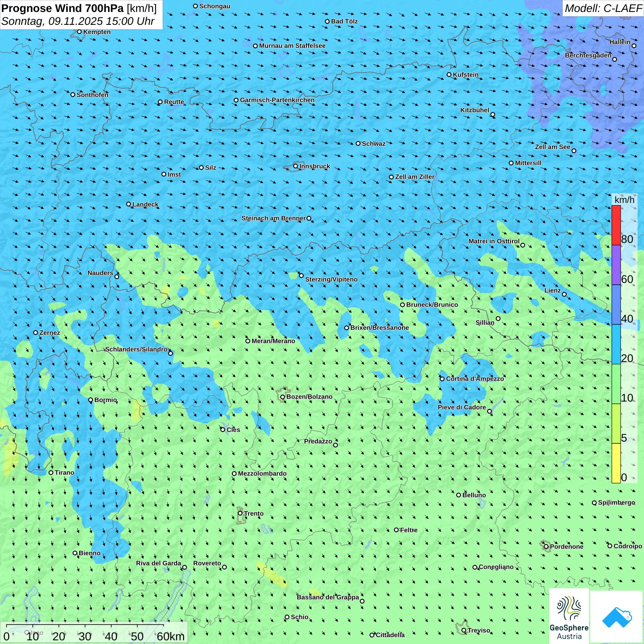Click the Brixen/Bressanone label
Viewport: 644px width, 644px height.
click(x=379, y=328)
